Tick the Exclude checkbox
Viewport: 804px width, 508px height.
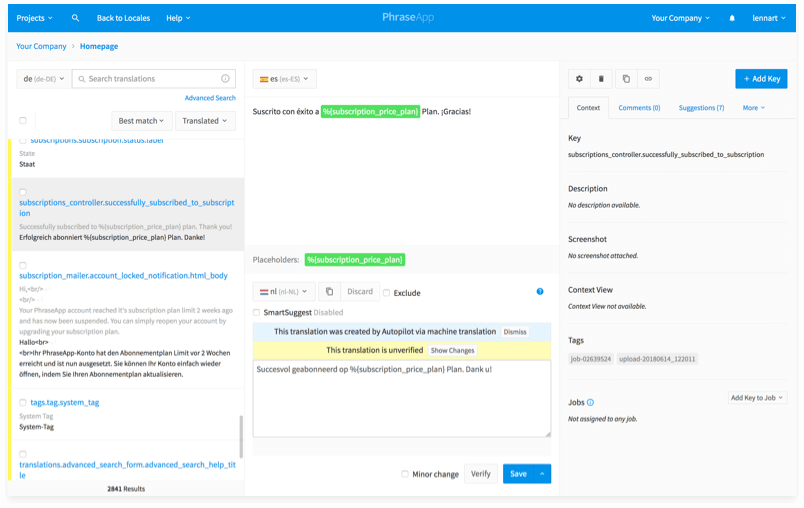(387, 293)
